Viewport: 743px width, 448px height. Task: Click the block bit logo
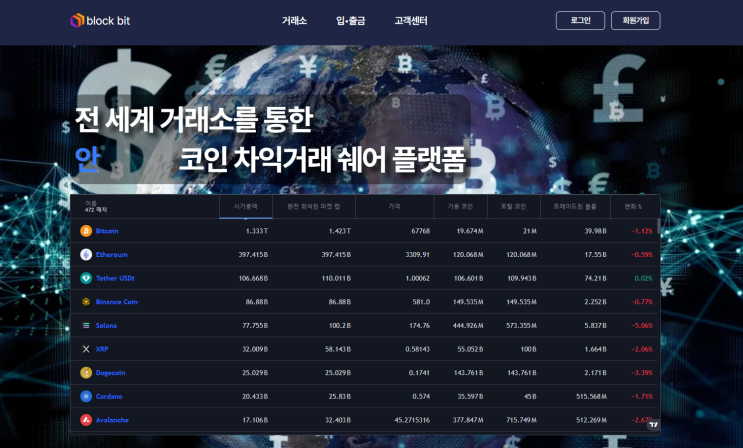[x=100, y=21]
